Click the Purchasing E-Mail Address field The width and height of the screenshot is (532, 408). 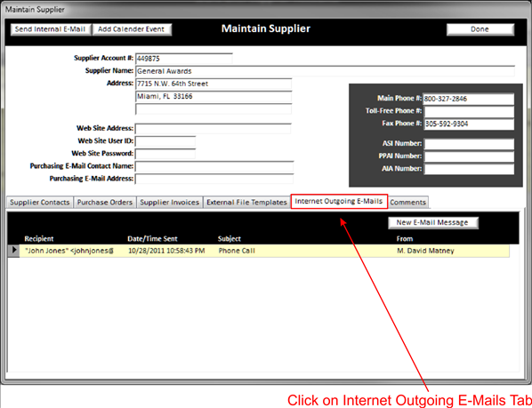(214, 179)
